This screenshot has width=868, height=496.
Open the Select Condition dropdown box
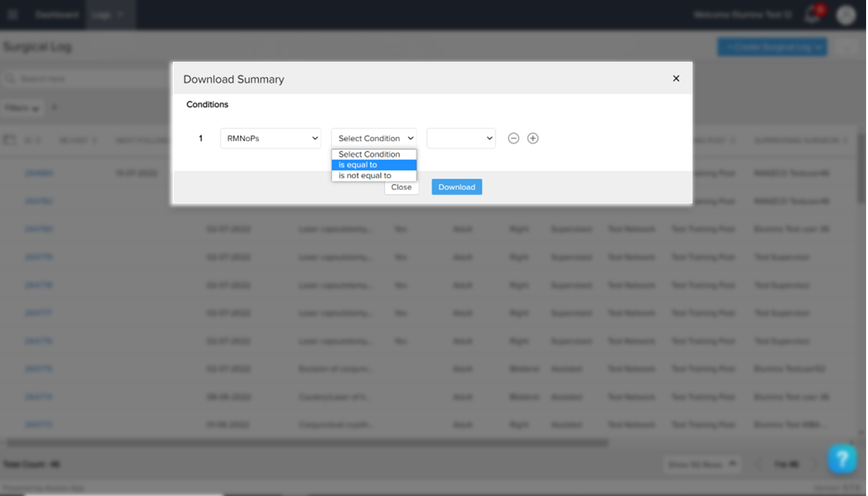374,138
